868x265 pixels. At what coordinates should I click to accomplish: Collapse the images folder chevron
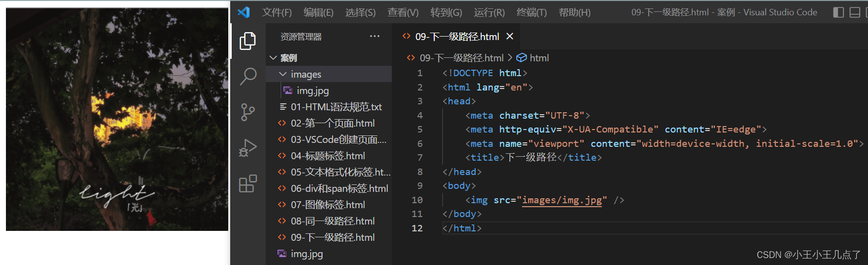click(283, 74)
